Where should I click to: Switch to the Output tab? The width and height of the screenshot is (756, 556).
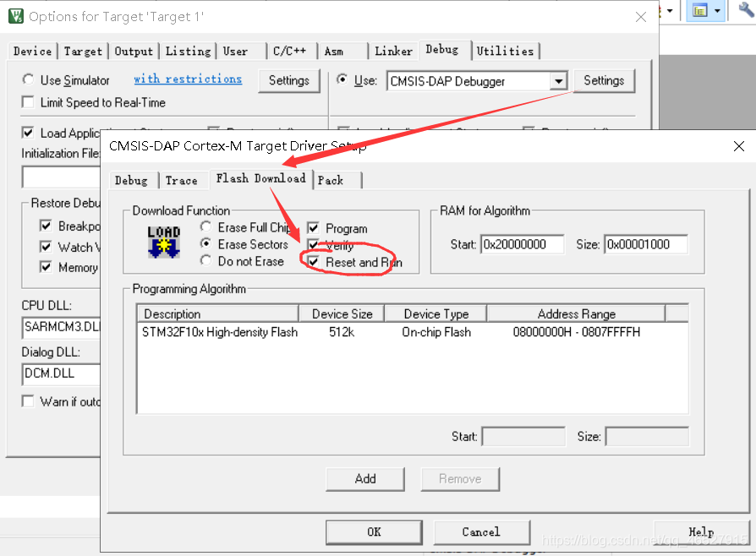click(x=134, y=51)
